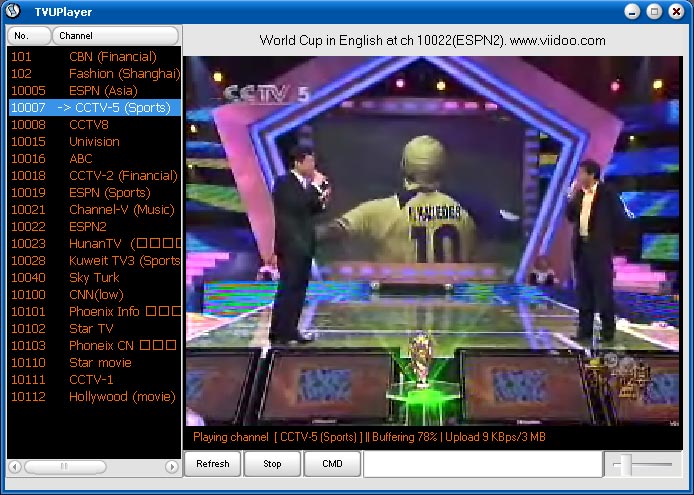
Task: Click the horizontal scrollbar under channel list
Action: click(x=93, y=467)
